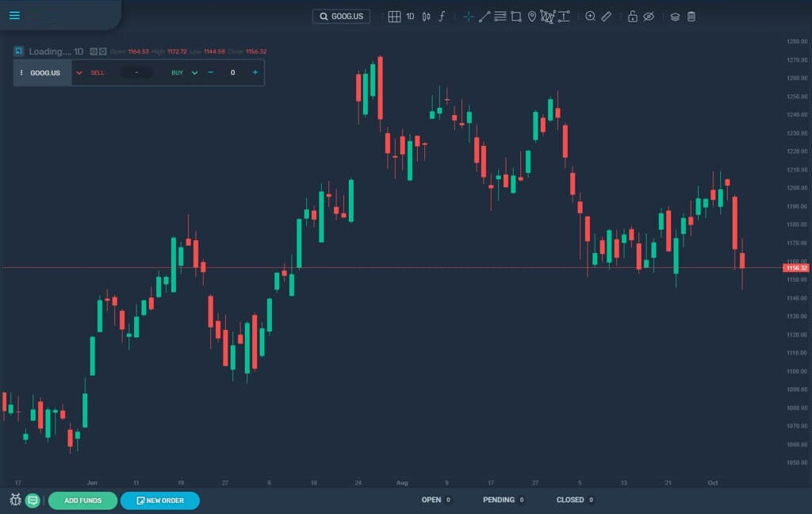Click the NEW ORDER button
This screenshot has width=812, height=514.
point(160,500)
